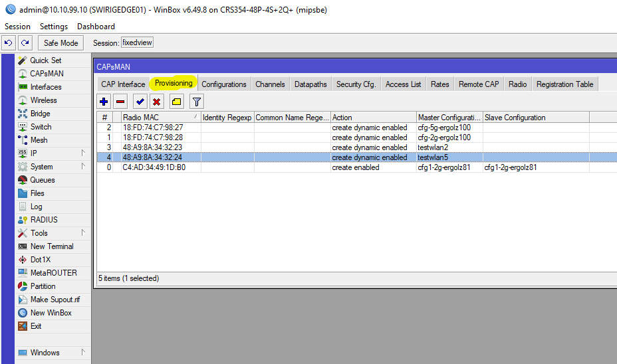Click the red minus Remove button
Screen dimensions: 617x364
120,102
